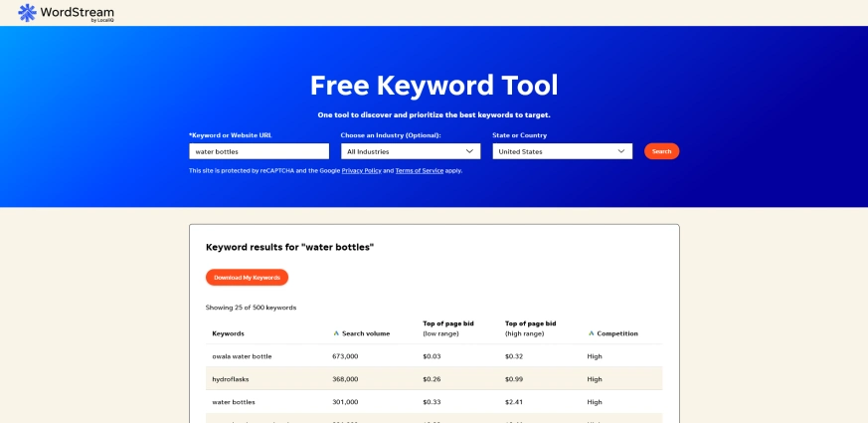Click Download My Keywords button

point(247,278)
